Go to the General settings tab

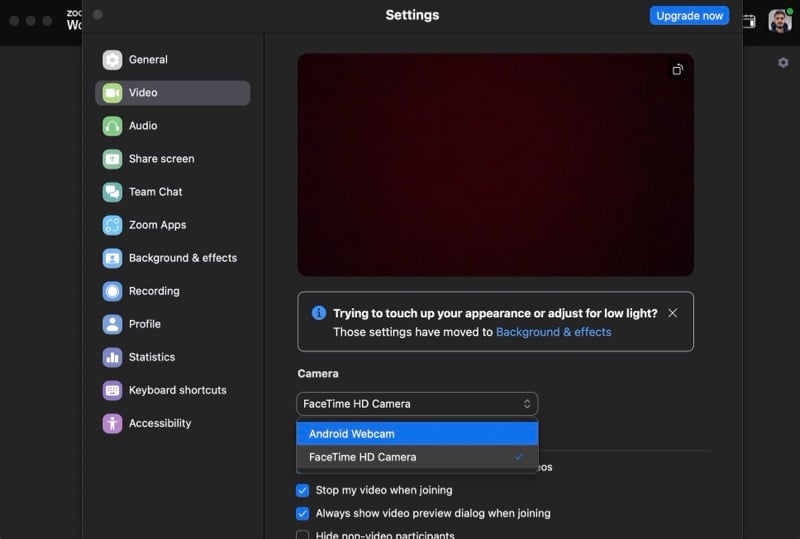(x=172, y=60)
